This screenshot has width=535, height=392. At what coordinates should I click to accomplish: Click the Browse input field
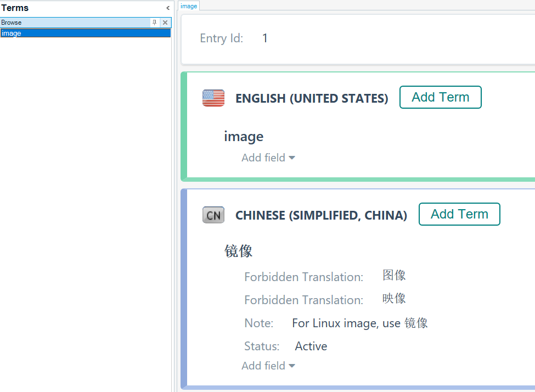pyautogui.click(x=75, y=23)
